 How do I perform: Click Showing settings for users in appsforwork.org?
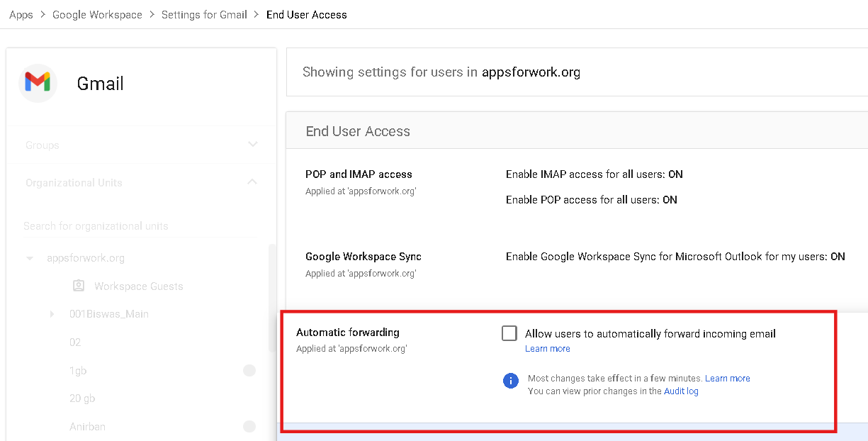click(x=441, y=72)
